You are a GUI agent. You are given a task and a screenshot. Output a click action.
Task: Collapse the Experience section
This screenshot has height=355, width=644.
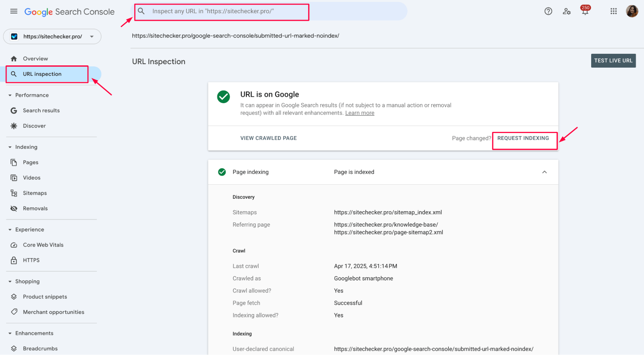tap(10, 230)
